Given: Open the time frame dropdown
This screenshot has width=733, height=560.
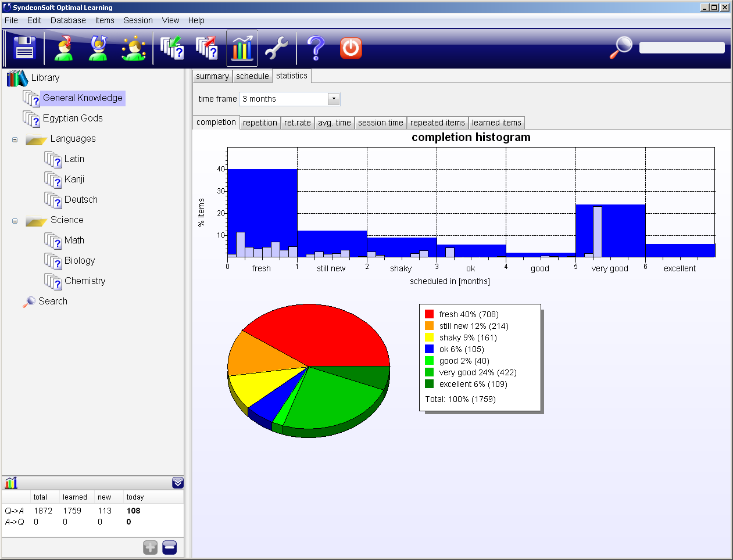Looking at the screenshot, I should pos(334,99).
